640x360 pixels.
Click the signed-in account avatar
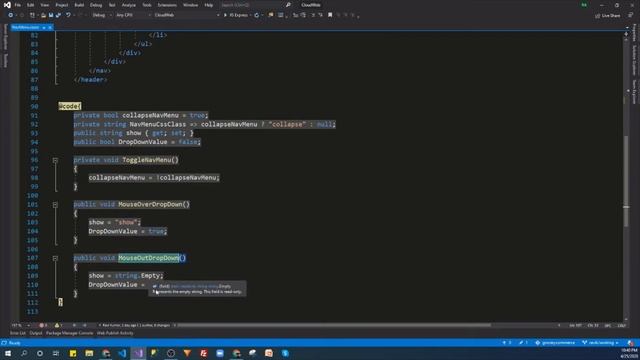pyautogui.click(x=584, y=5)
